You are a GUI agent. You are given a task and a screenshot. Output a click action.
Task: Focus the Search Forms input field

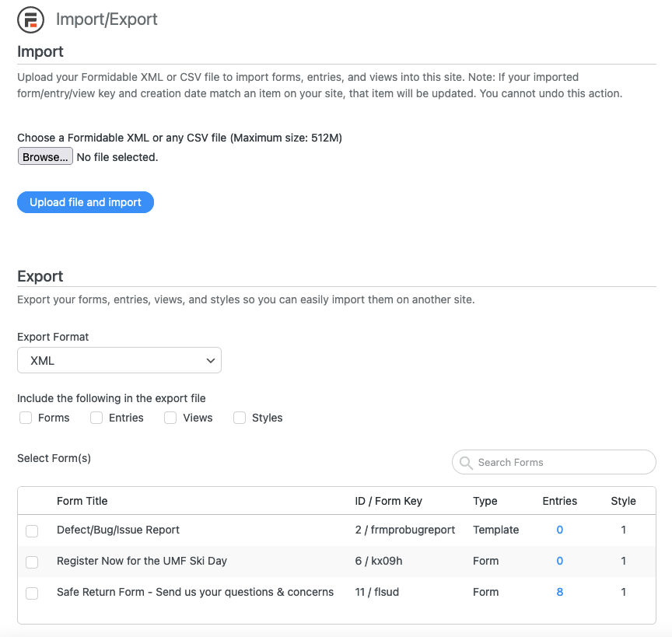point(554,462)
